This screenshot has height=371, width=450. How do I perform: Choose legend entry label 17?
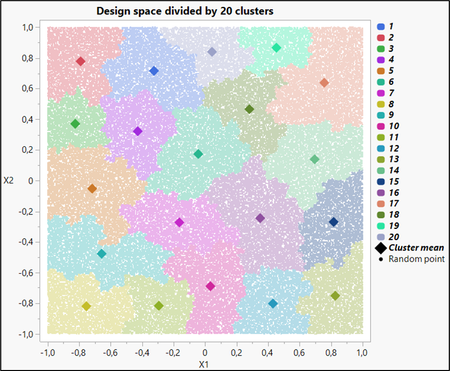pos(394,203)
